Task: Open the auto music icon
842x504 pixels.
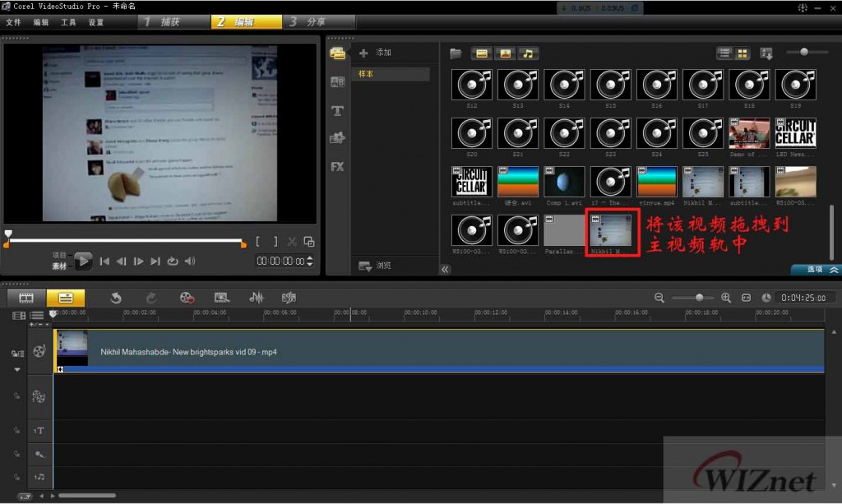Action: [x=289, y=298]
